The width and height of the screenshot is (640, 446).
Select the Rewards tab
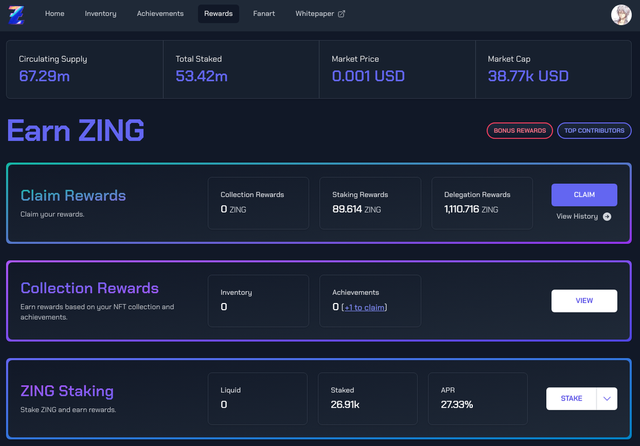pos(218,14)
